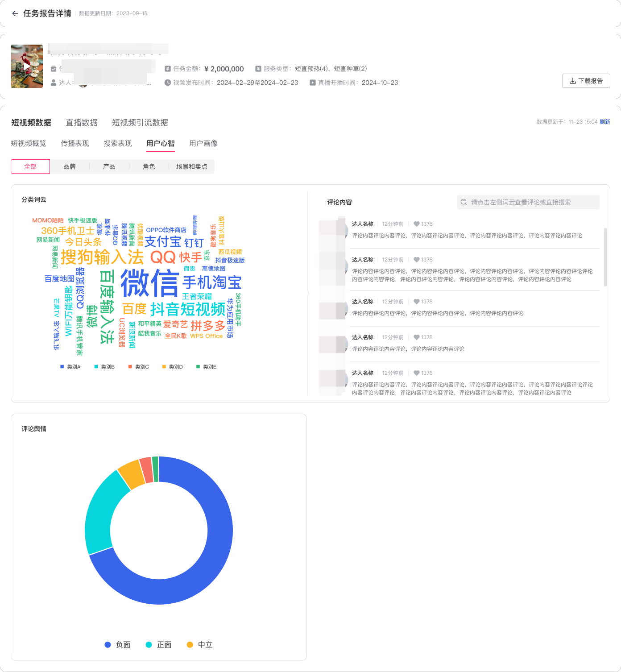Select the 品牌 filter option
Screen dimensions: 621x672
coord(70,166)
